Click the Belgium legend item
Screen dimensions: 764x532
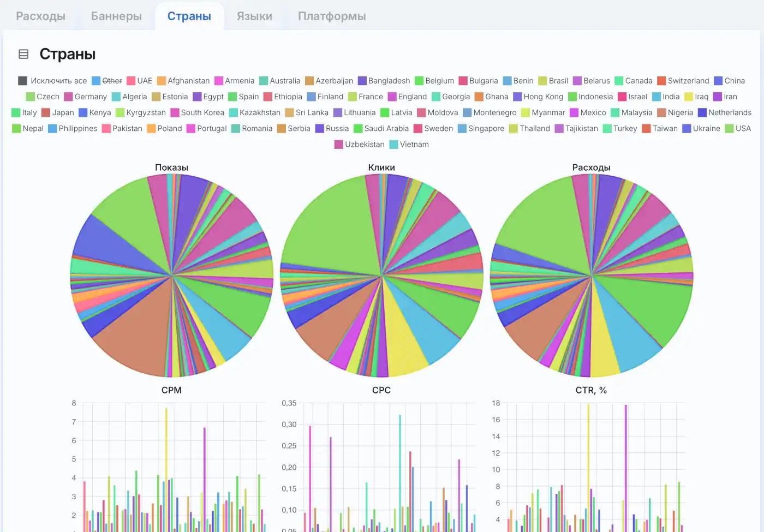click(x=434, y=81)
